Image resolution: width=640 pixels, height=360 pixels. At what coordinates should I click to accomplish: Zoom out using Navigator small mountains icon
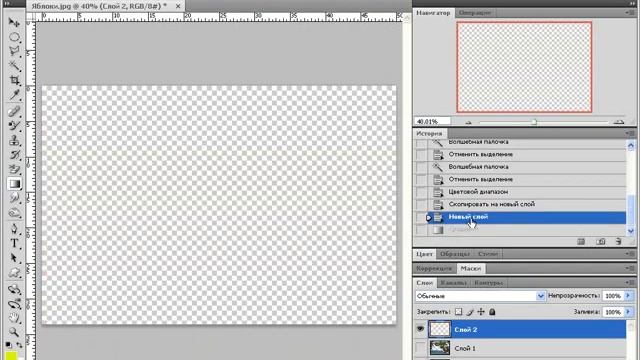(468, 122)
